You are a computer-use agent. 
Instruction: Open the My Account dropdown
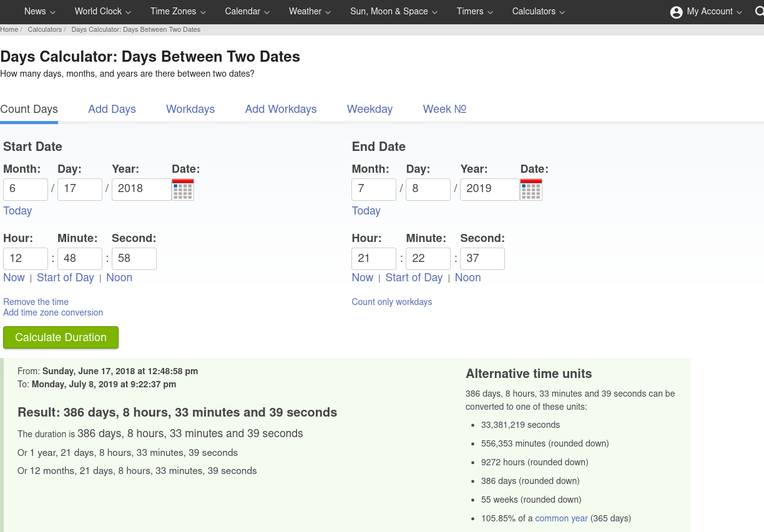click(x=715, y=11)
